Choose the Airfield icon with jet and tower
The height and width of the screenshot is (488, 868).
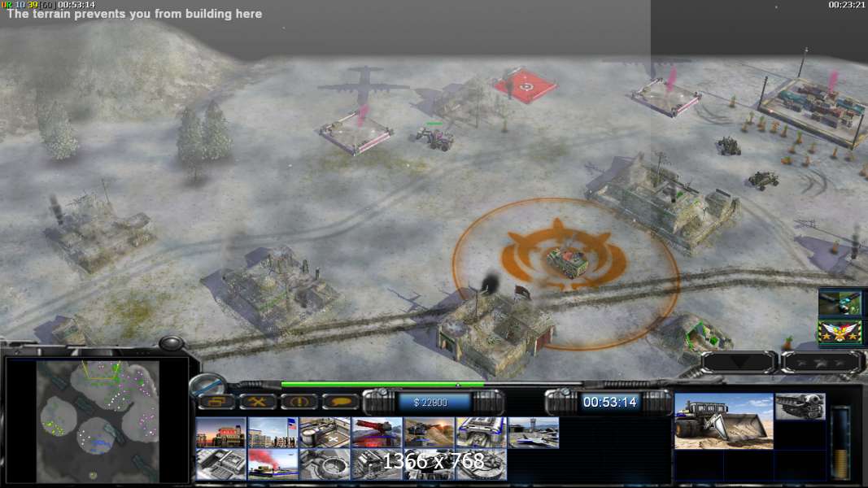(x=533, y=433)
